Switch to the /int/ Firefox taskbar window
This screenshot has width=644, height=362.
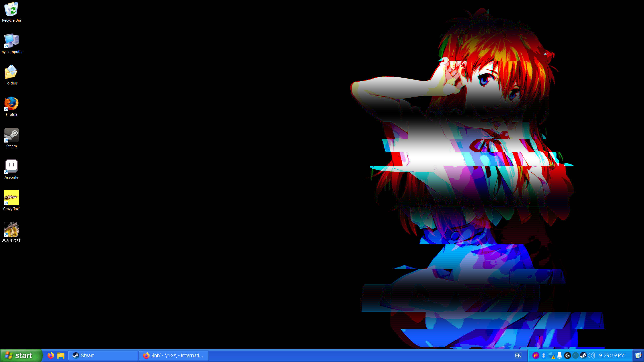[x=174, y=355]
